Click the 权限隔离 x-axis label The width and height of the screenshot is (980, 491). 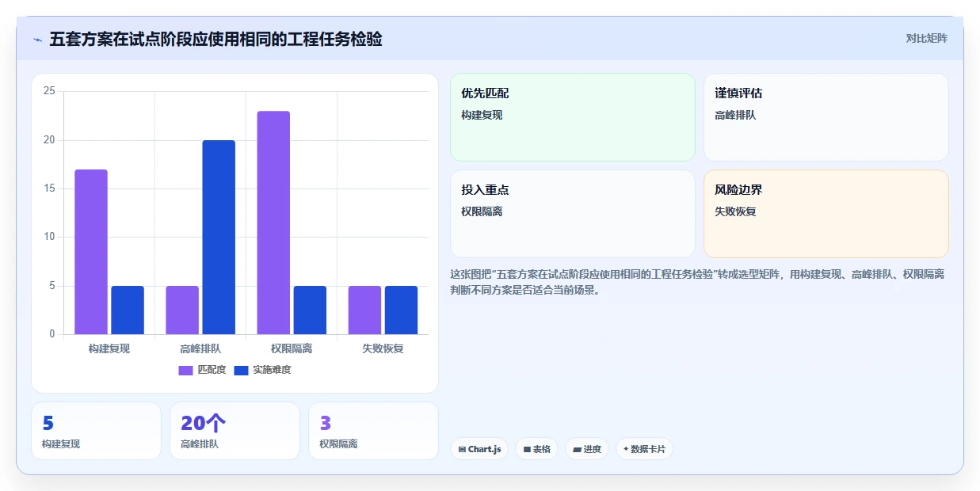(292, 348)
